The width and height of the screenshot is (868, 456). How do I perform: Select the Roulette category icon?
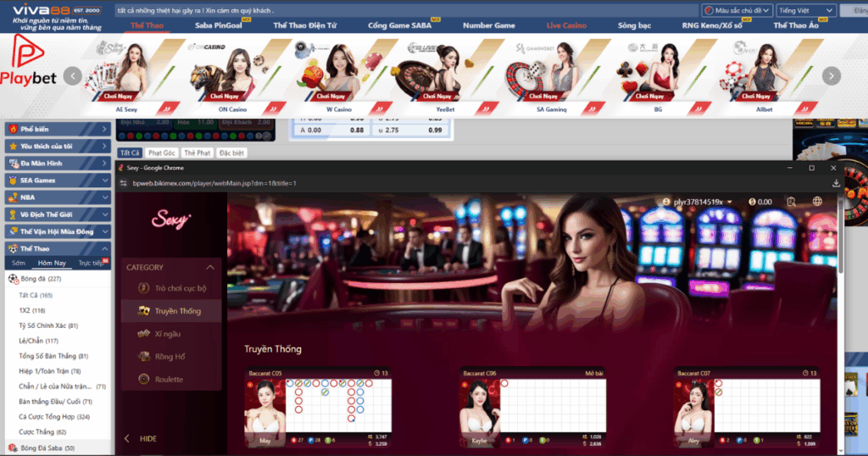coord(144,380)
